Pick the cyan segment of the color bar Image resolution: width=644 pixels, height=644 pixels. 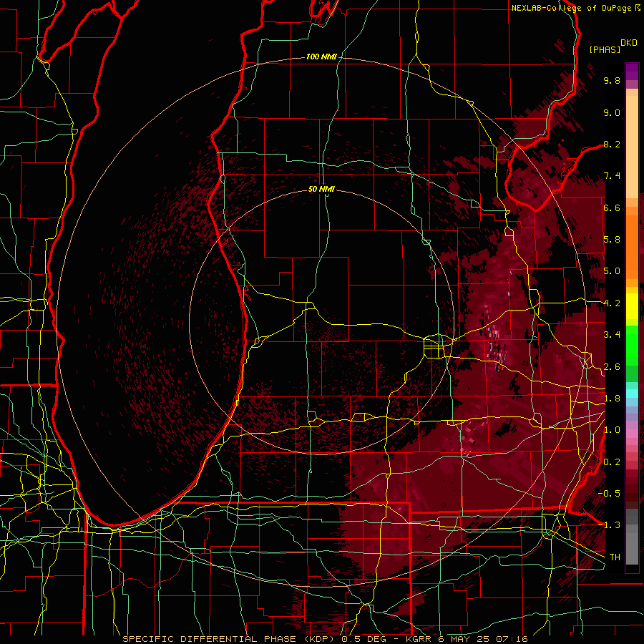632,394
